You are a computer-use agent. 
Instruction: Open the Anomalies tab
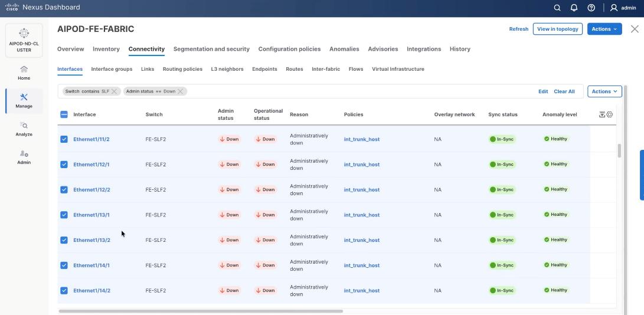pyautogui.click(x=344, y=49)
